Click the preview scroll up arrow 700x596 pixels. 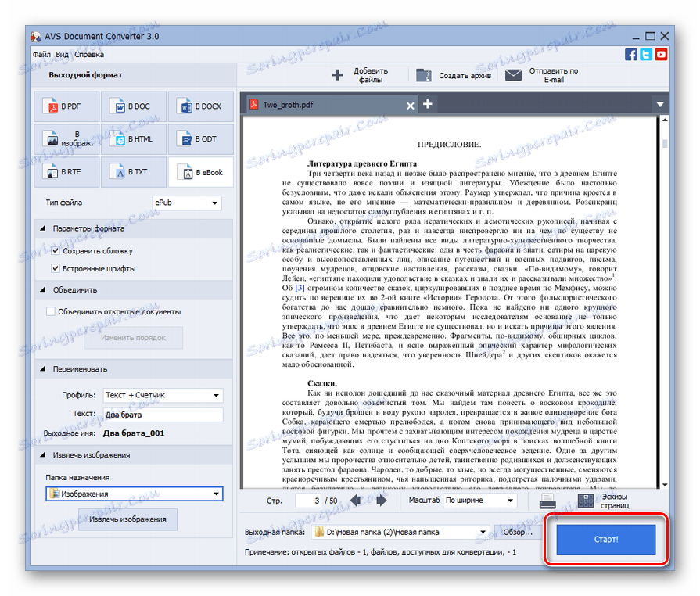tap(665, 120)
